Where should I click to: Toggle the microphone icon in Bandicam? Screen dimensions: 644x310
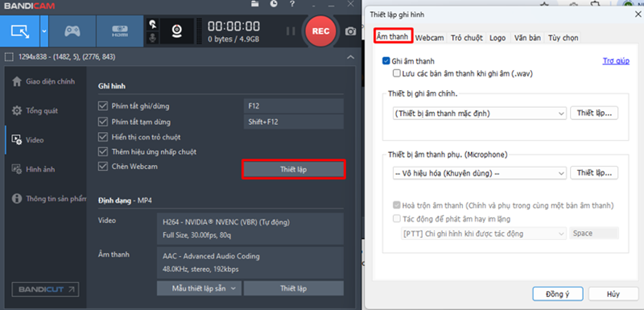[153, 38]
